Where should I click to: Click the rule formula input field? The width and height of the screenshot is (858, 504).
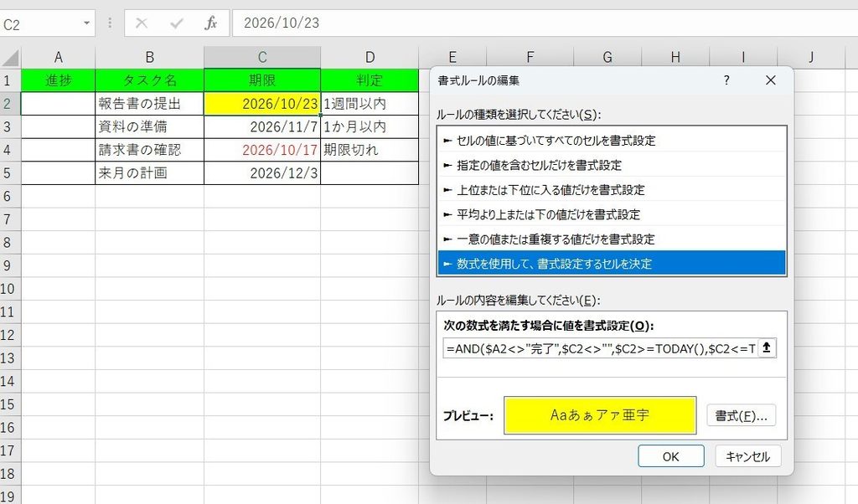[x=600, y=348]
